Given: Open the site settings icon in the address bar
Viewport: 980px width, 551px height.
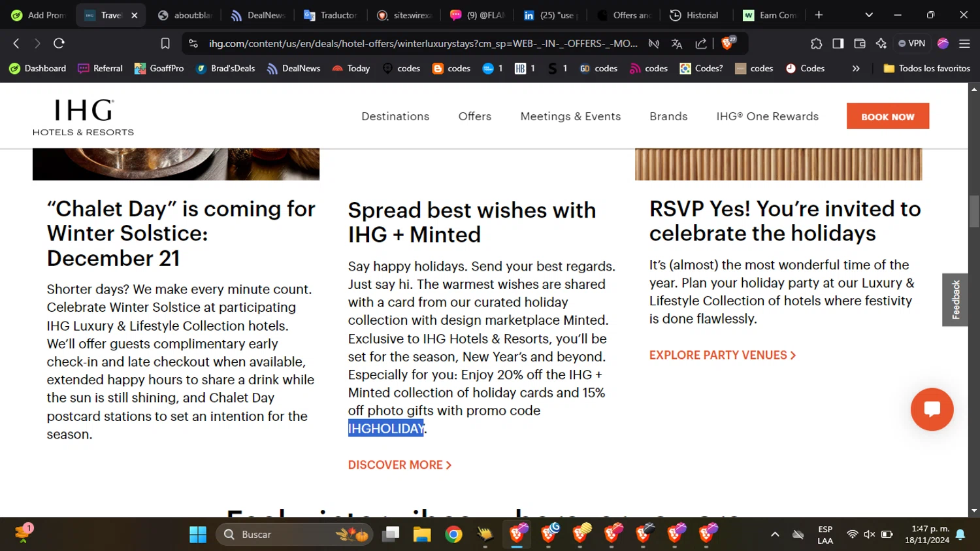Looking at the screenshot, I should coord(193,43).
